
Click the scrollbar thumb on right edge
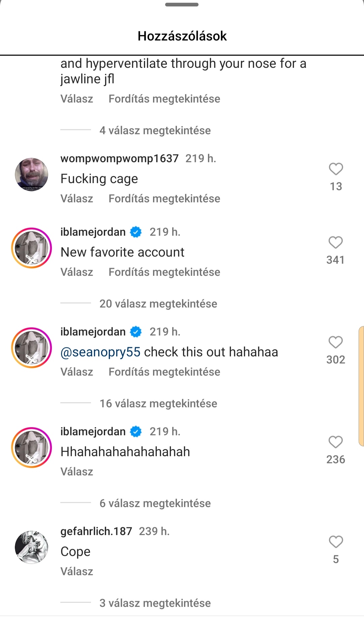pos(361,386)
